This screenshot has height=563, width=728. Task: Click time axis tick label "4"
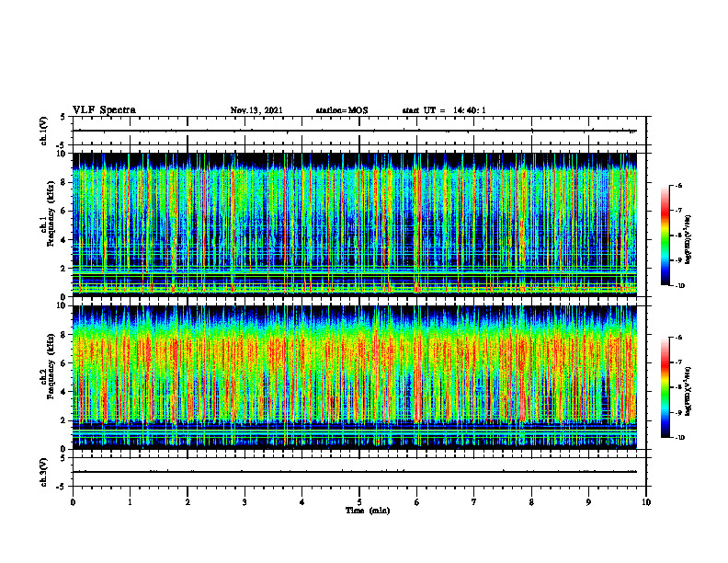(x=302, y=502)
